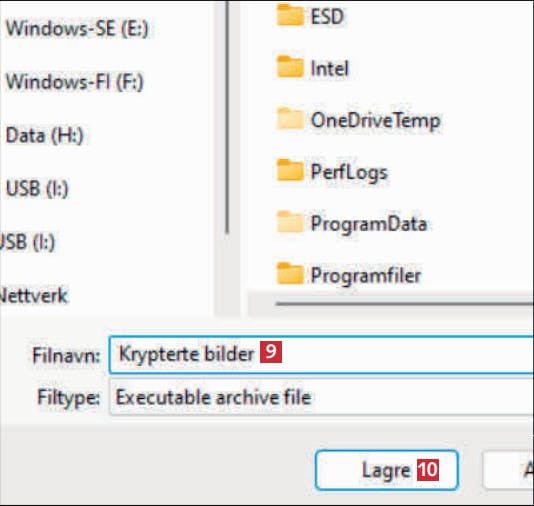
Task: Select Nettverk in the navigation pane
Action: 34,295
